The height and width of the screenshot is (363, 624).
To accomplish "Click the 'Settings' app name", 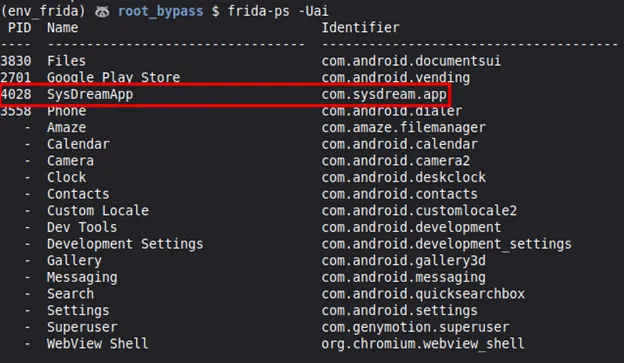I will 78,310.
